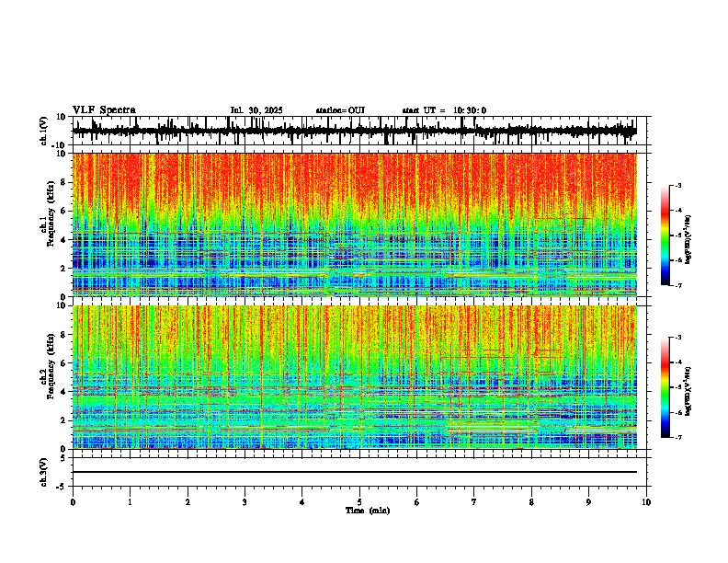728x563 pixels.
Task: Click the "-3" label on the ch.2 color scale
Action: (x=678, y=338)
